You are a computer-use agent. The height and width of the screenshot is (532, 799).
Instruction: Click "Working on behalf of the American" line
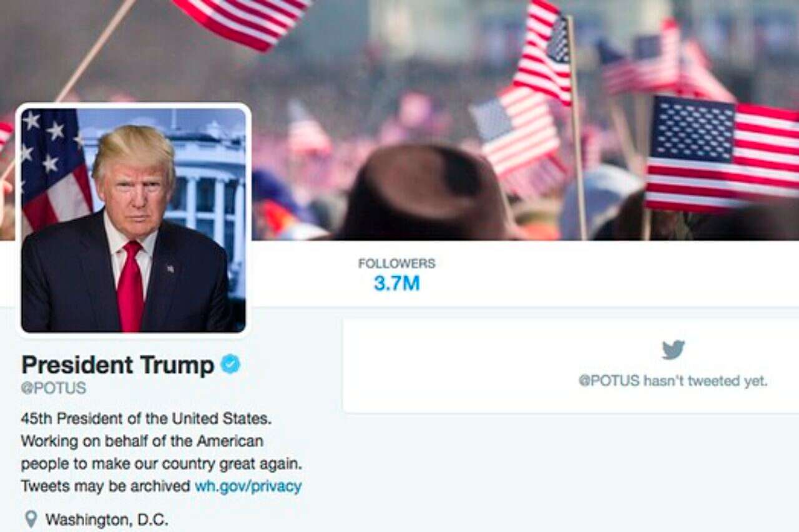(142, 440)
